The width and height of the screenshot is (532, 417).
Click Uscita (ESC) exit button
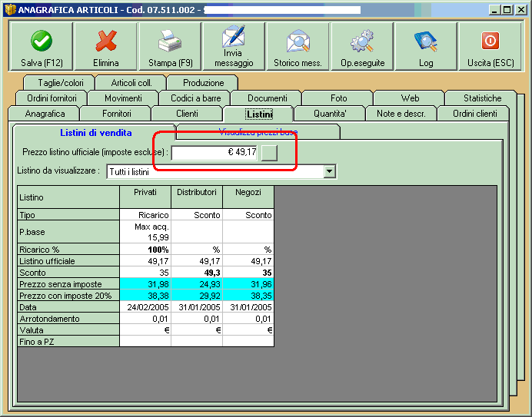(490, 46)
